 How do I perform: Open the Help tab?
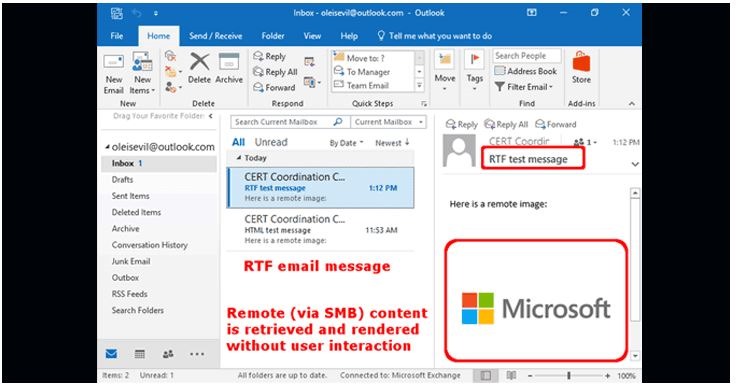pos(349,36)
